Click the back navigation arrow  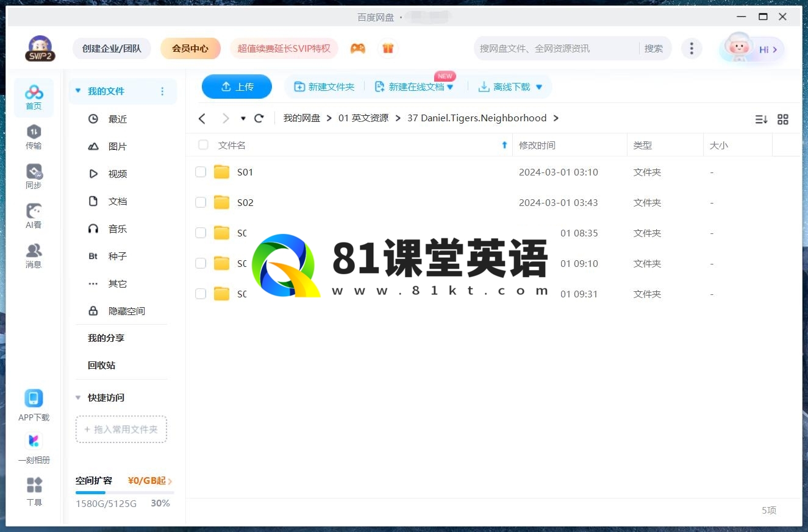pos(202,118)
